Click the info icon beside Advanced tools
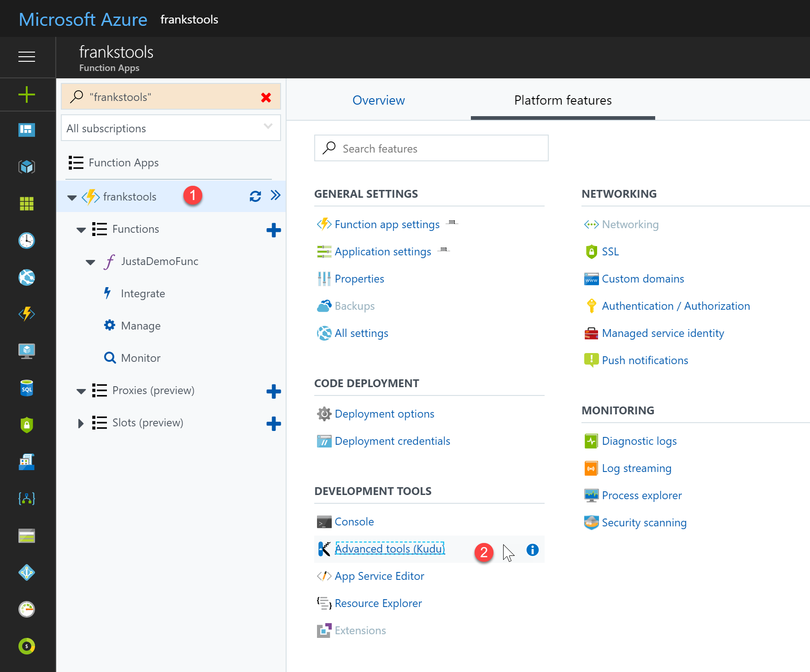Viewport: 810px width, 672px height. [x=532, y=550]
